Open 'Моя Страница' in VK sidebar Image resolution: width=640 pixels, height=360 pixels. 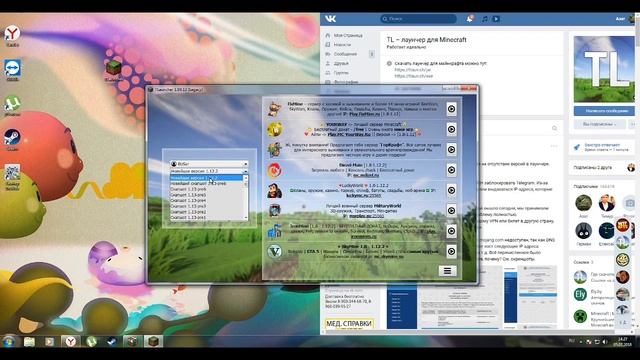tap(348, 36)
